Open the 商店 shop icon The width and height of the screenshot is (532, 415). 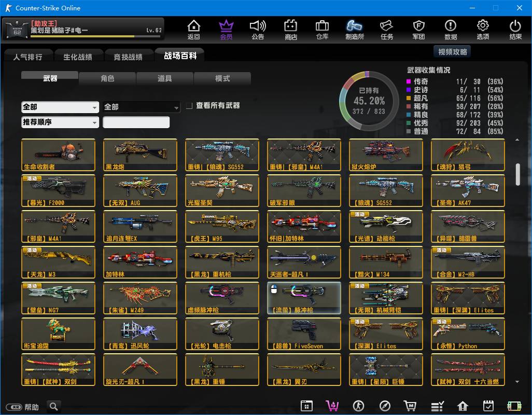point(291,30)
